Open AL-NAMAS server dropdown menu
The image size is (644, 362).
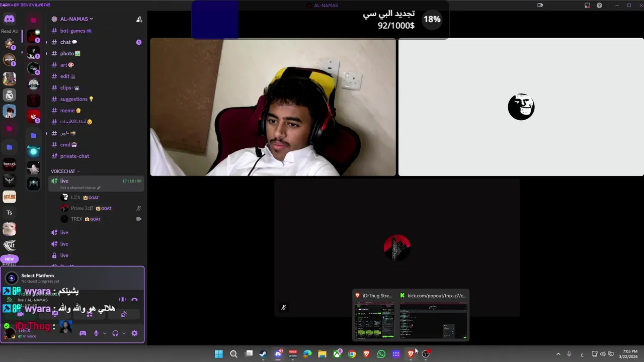76,19
